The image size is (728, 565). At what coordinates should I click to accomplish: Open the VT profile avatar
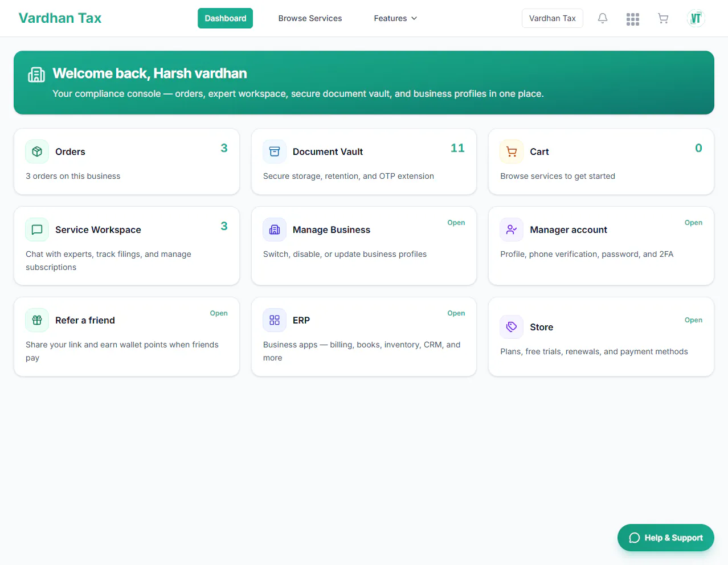pyautogui.click(x=696, y=18)
